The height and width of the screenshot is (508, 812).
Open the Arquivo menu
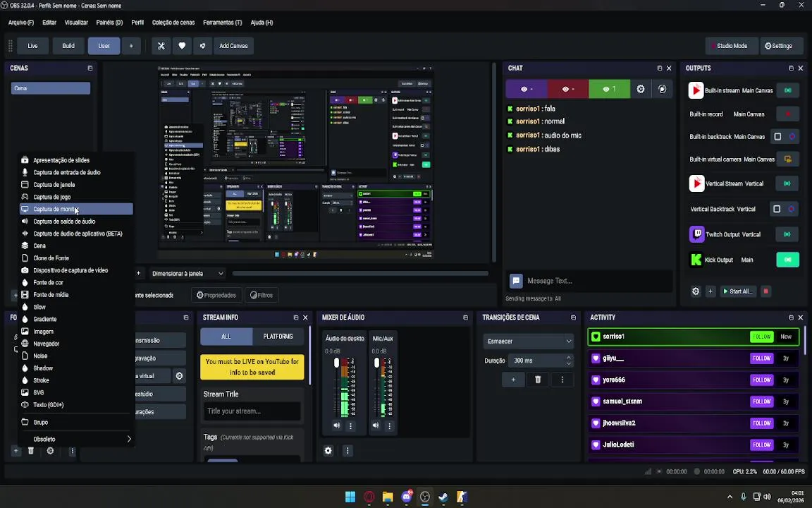coord(20,23)
